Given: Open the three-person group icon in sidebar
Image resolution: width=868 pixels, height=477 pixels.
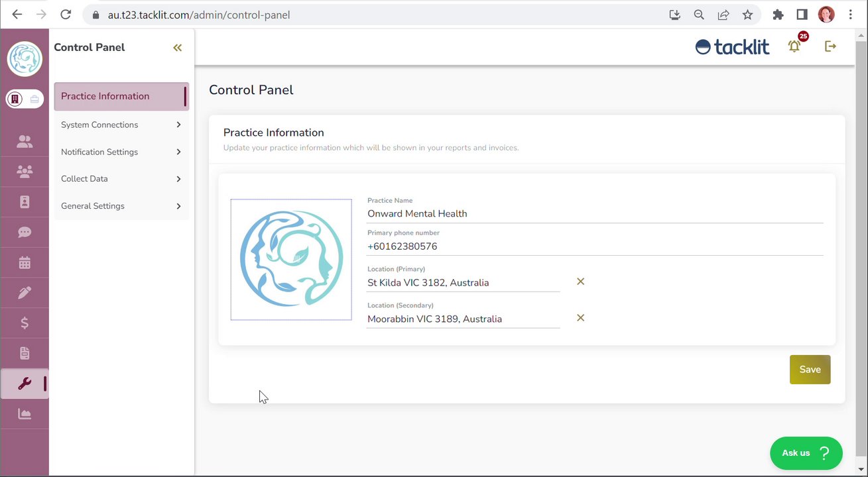Looking at the screenshot, I should coord(25,172).
